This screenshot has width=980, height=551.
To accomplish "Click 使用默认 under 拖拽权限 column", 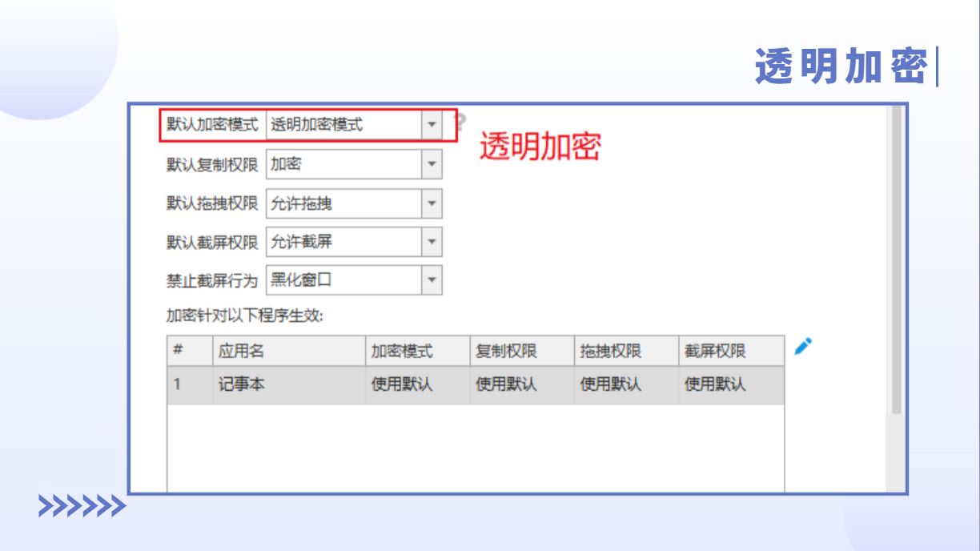I will (x=626, y=384).
